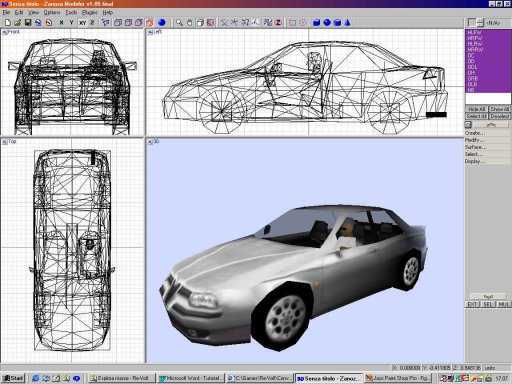Open the Edit menu
Viewport: 512px width, 384px height.
(19, 12)
